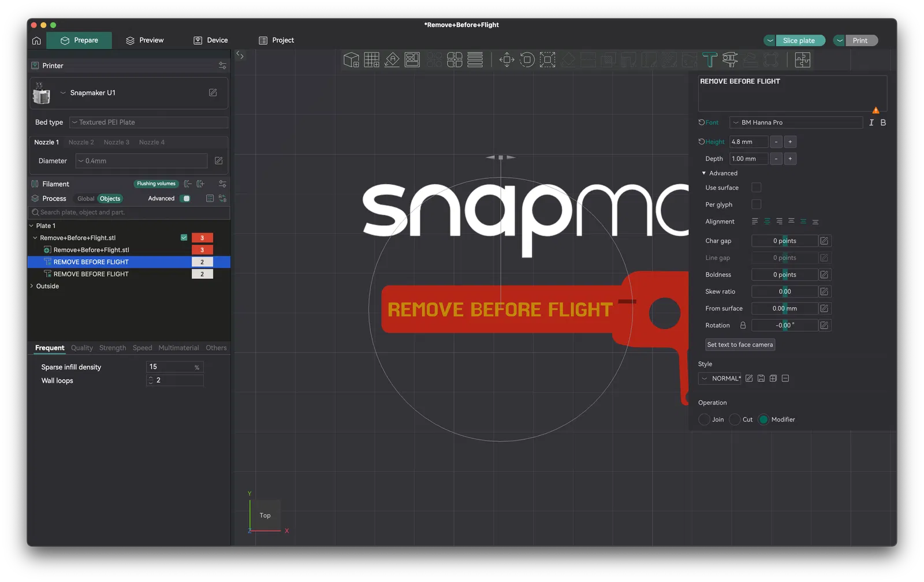This screenshot has width=924, height=582.
Task: Switch to the Device tab
Action: coord(211,40)
